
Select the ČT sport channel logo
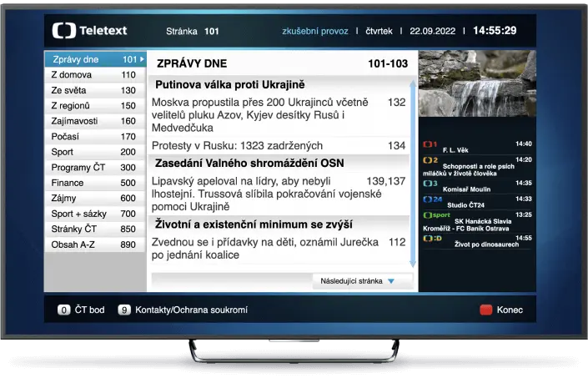pyautogui.click(x=436, y=215)
